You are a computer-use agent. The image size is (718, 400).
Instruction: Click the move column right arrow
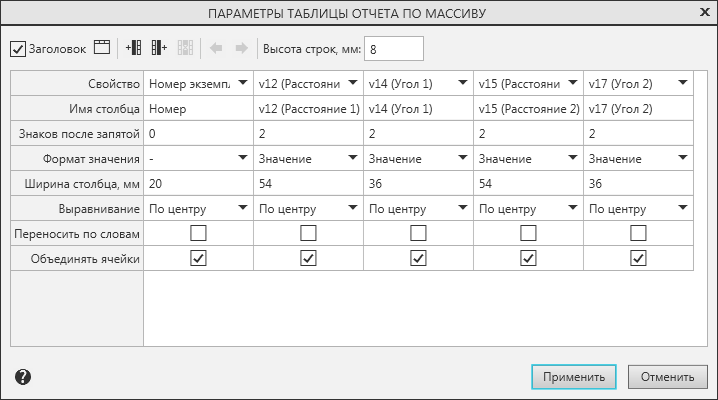tap(240, 48)
